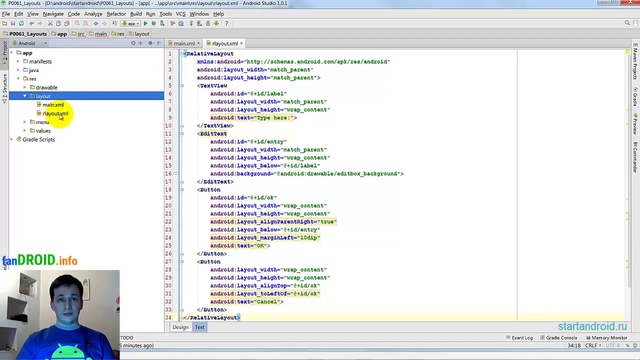Click the CRLF line separator in status bar
This screenshot has height=360, width=640.
point(593,345)
